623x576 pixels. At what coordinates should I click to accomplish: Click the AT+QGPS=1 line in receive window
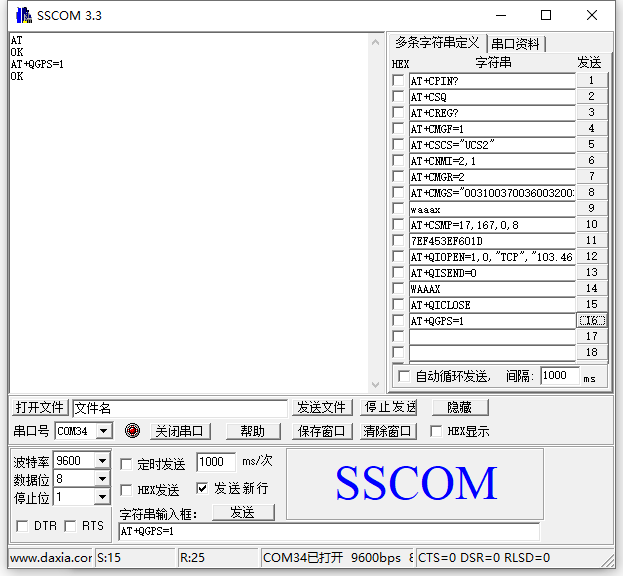37,64
